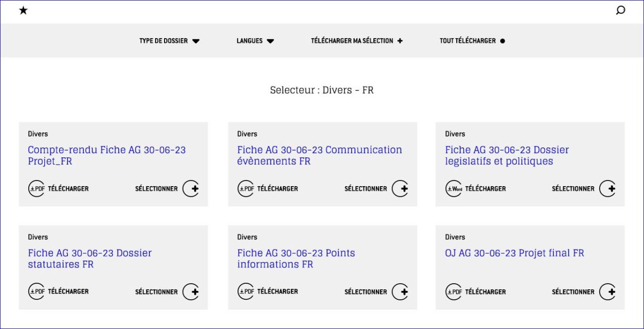644x329 pixels.
Task: Click PDF icon for OJ AG Projet final
Action: (454, 292)
